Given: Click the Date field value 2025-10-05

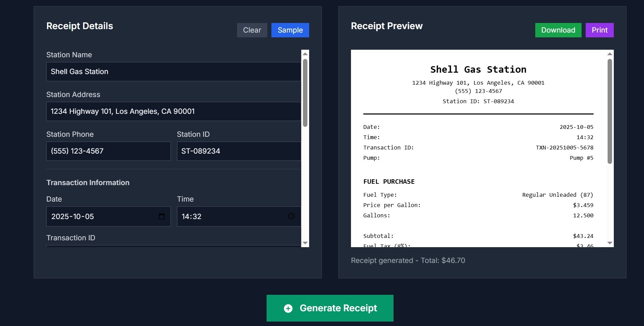Looking at the screenshot, I should [x=73, y=217].
